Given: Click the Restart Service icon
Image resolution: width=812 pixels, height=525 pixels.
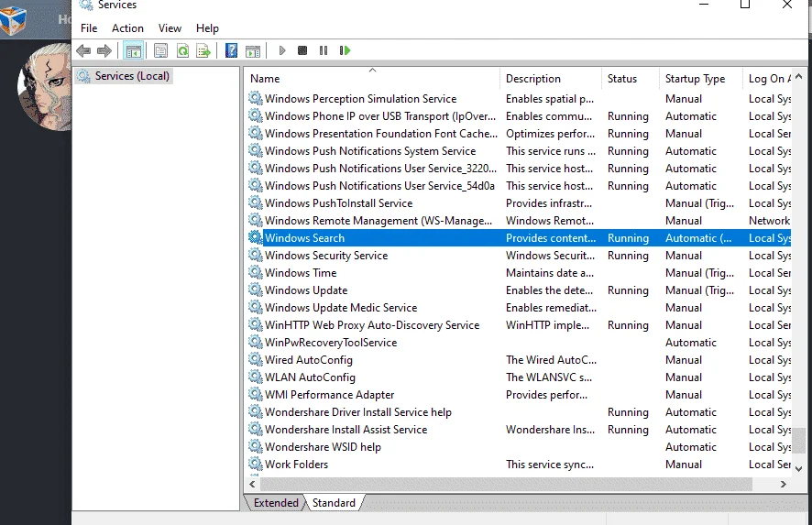Looking at the screenshot, I should (x=345, y=50).
